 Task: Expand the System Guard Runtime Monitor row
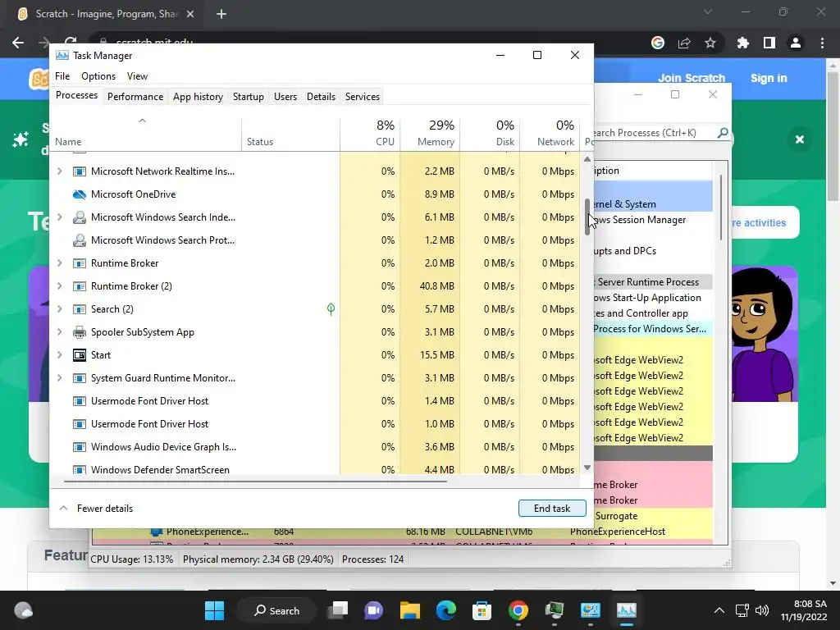pyautogui.click(x=59, y=378)
